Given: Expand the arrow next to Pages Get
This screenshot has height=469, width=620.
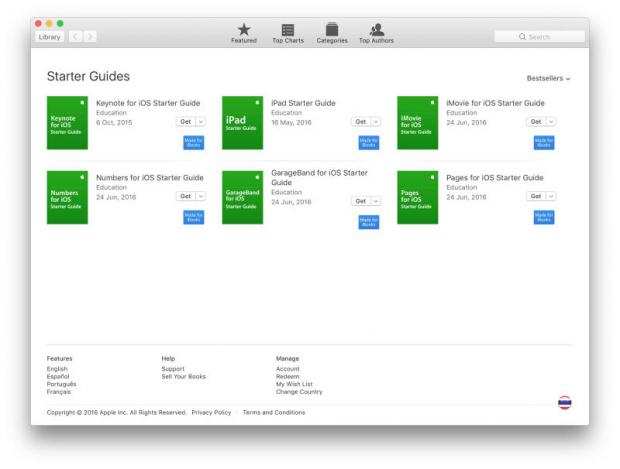Looking at the screenshot, I should tap(551, 196).
